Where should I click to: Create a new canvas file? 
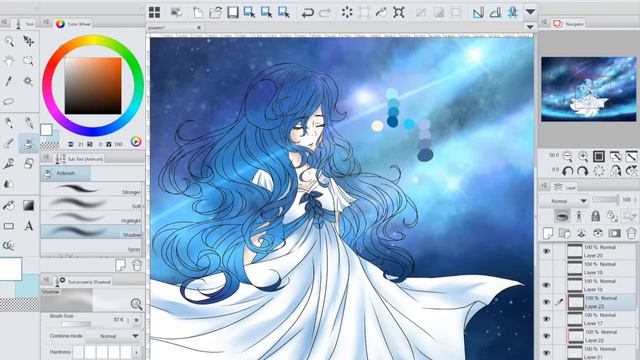point(198,13)
